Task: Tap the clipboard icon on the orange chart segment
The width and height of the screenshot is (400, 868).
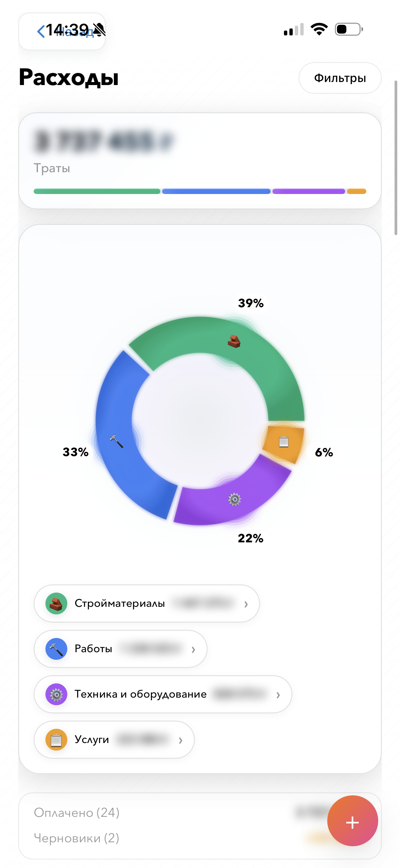Action: [284, 441]
